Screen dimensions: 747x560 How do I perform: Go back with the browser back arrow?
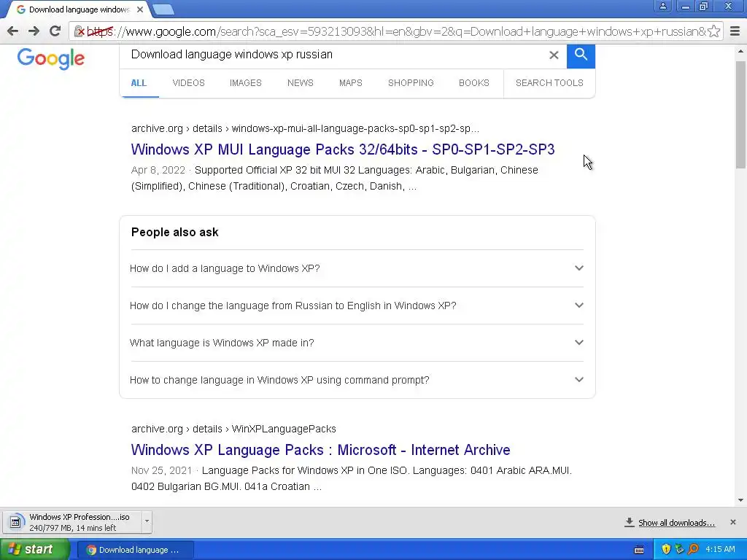13,31
